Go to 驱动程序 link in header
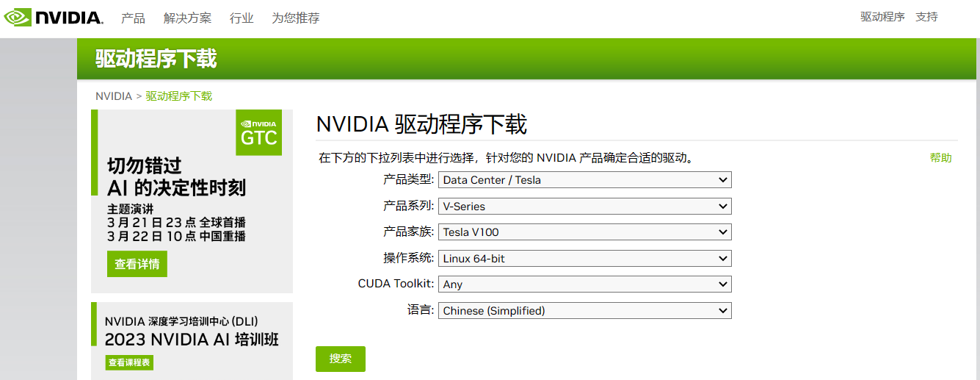 point(882,17)
